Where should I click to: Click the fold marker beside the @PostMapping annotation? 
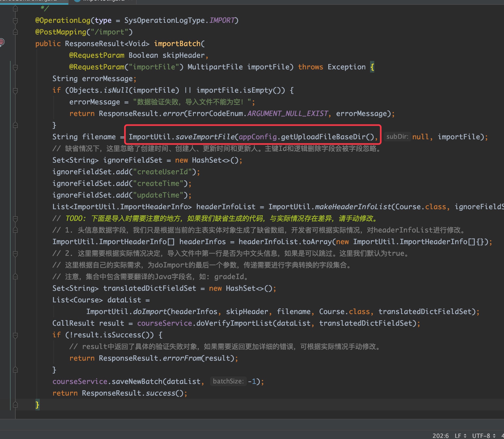[x=15, y=32]
